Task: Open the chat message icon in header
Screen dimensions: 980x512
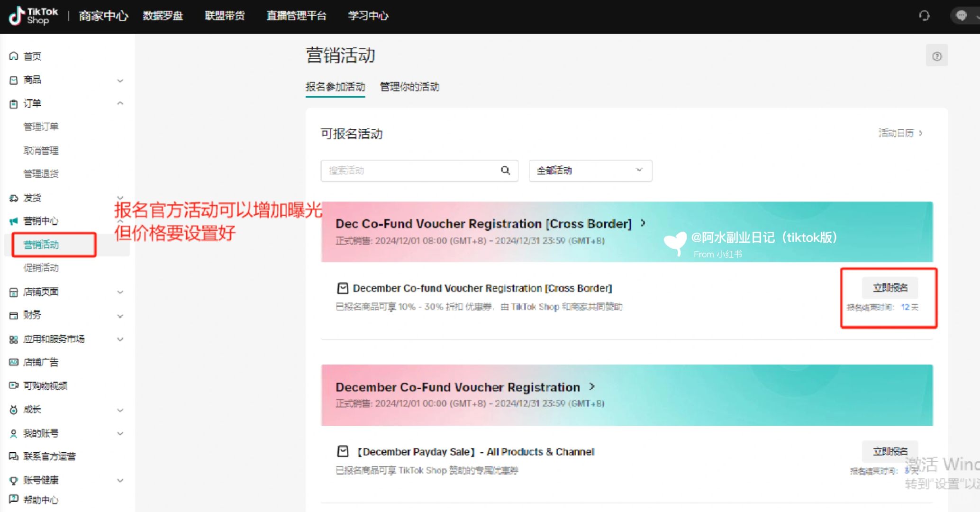Action: (x=961, y=16)
